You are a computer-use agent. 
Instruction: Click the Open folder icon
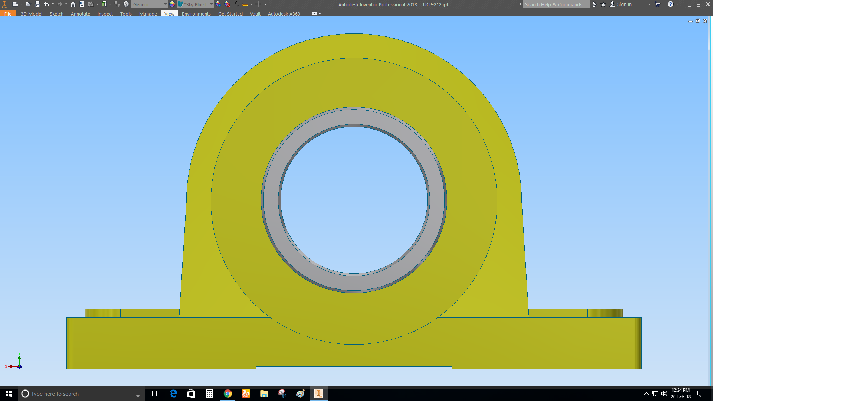click(x=28, y=4)
